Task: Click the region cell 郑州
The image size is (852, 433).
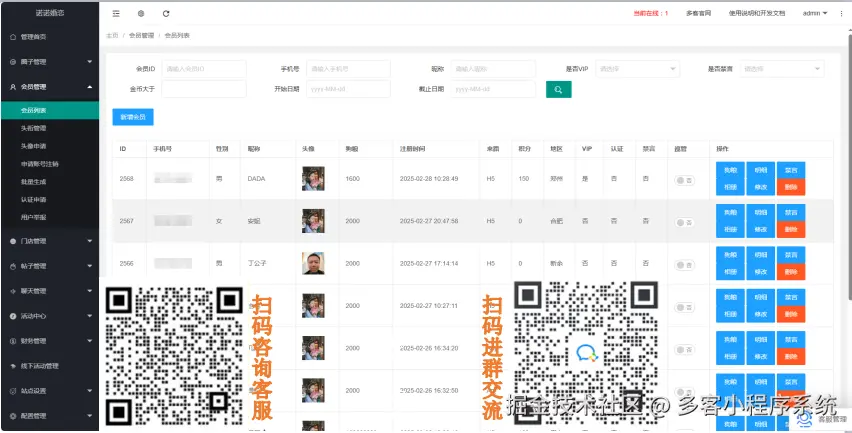Action: click(556, 179)
